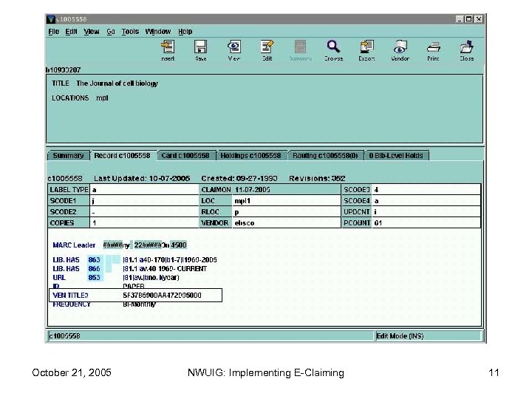
Task: Open the Routing c1005558(0) tab
Action: coord(325,155)
